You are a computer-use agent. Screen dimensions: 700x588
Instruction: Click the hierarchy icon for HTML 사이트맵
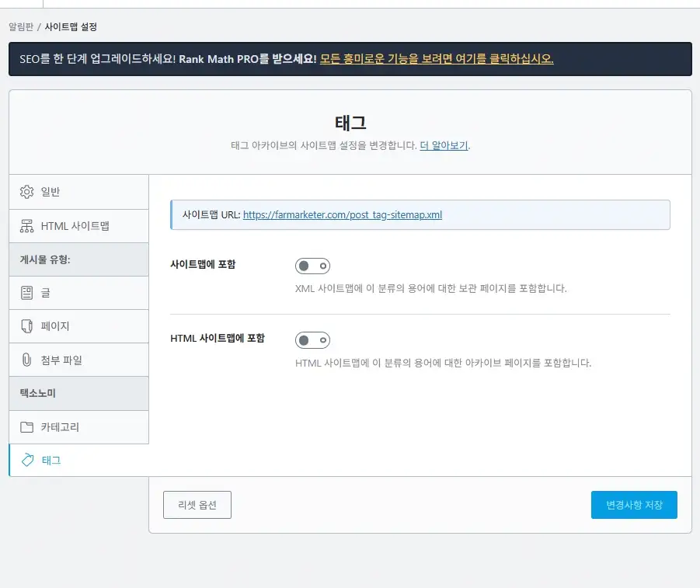point(26,226)
